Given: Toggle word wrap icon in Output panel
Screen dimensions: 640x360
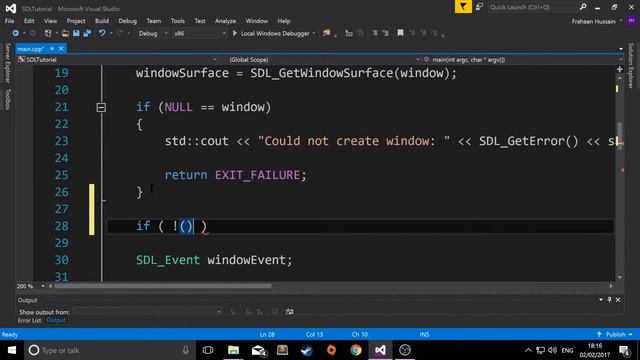Looking at the screenshot, I should [x=289, y=312].
